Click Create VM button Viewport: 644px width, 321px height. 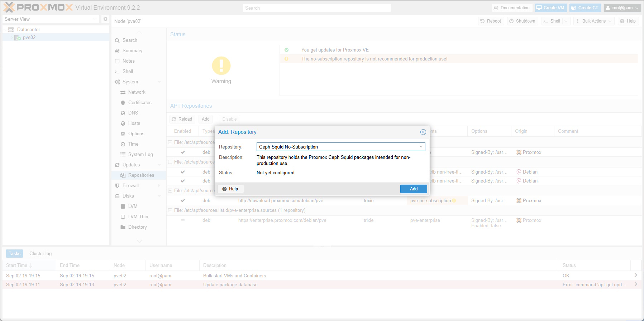[550, 8]
